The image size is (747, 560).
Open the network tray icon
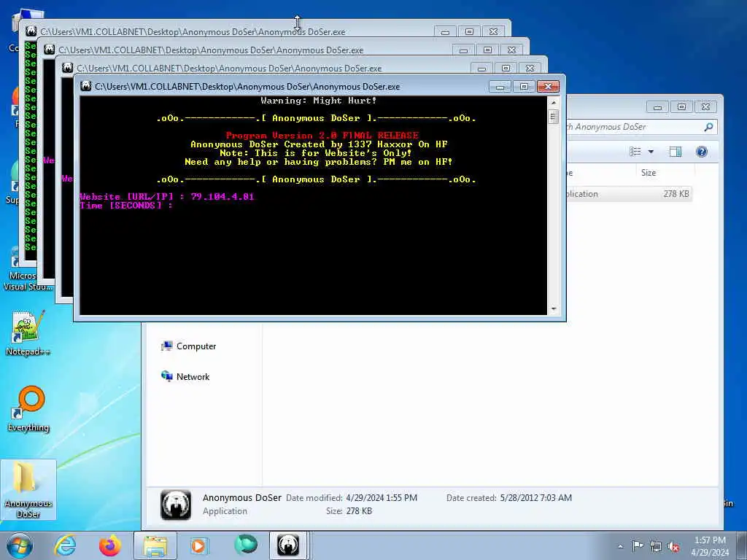[656, 546]
